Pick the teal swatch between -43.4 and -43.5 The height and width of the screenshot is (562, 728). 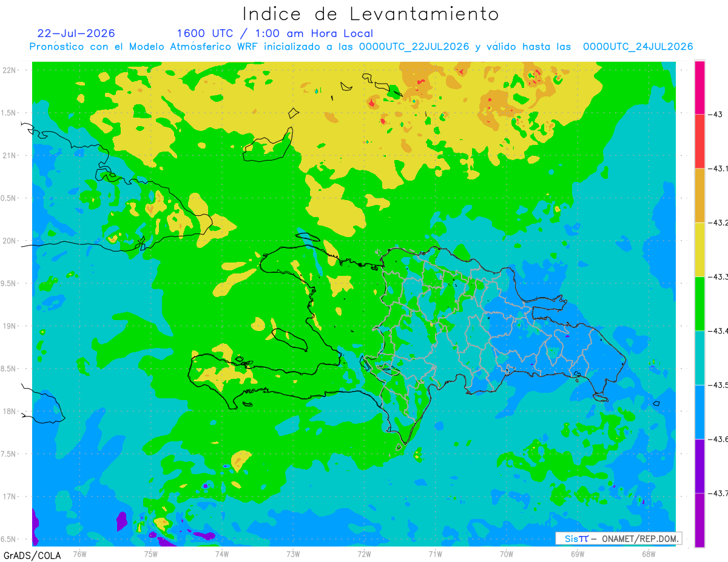[x=699, y=358]
